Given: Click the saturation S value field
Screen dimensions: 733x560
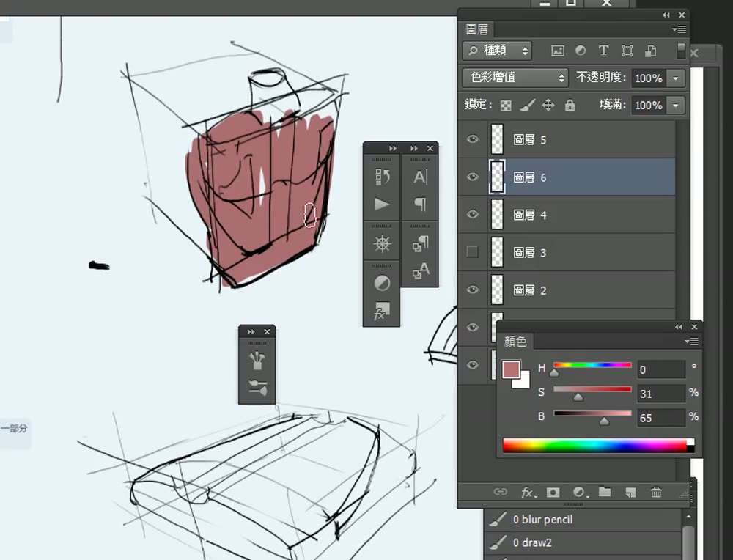Looking at the screenshot, I should click(x=661, y=394).
